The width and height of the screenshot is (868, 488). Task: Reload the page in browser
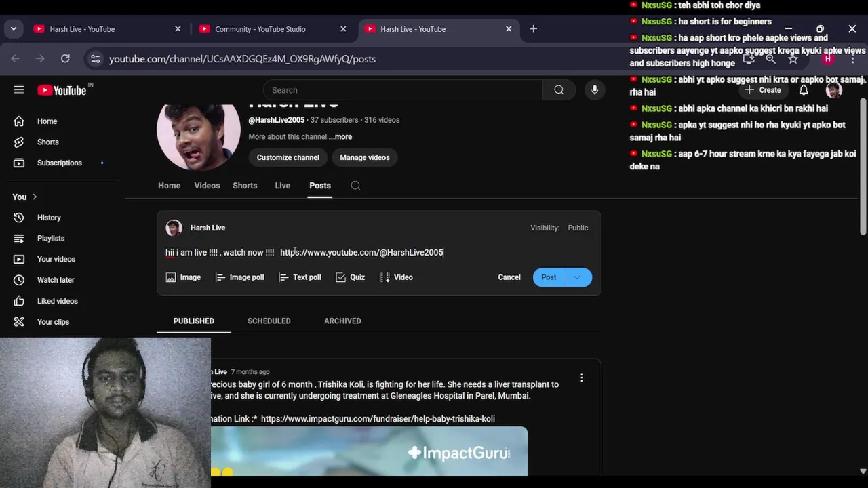click(x=65, y=59)
